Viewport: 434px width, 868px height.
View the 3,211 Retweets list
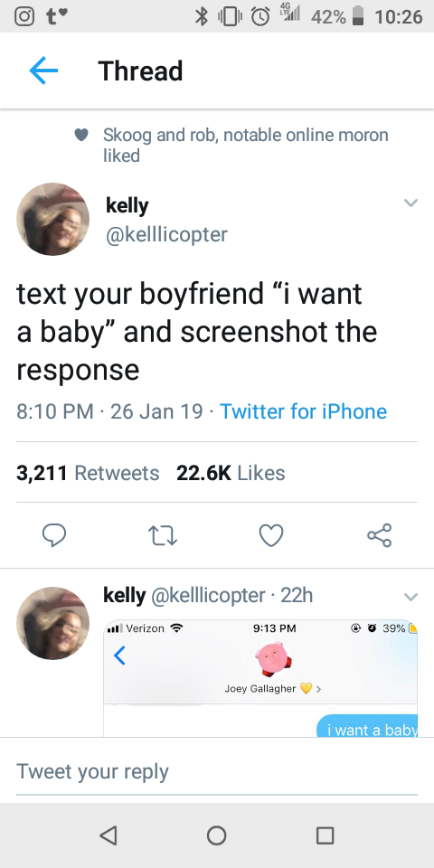[88, 473]
